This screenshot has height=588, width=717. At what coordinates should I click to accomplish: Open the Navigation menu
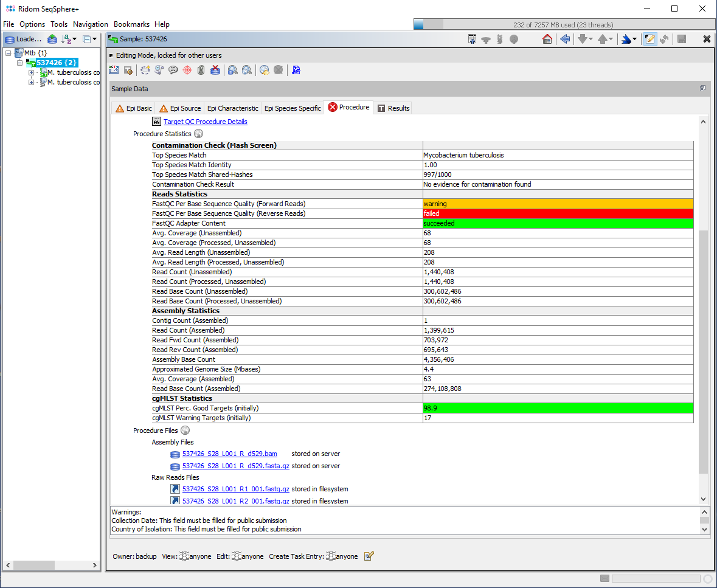pyautogui.click(x=90, y=24)
